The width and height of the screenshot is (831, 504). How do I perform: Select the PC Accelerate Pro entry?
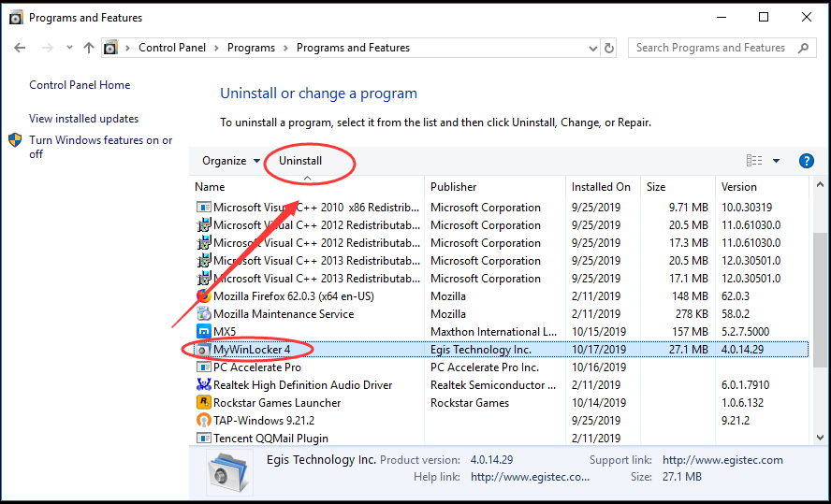click(257, 367)
